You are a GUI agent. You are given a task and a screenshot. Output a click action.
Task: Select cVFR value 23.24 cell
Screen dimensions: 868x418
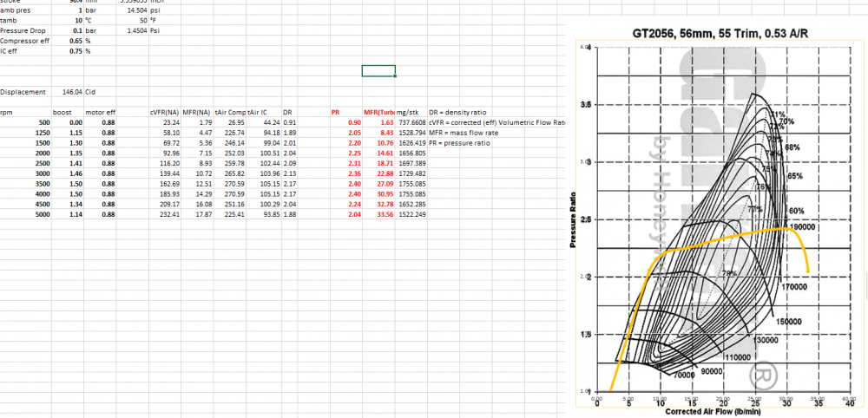[x=165, y=122]
